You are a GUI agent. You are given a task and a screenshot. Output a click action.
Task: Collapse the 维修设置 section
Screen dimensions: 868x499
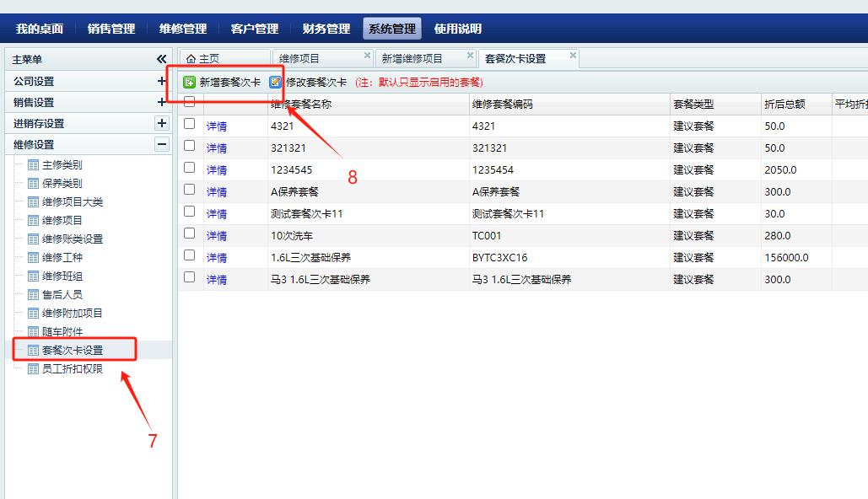tap(162, 144)
